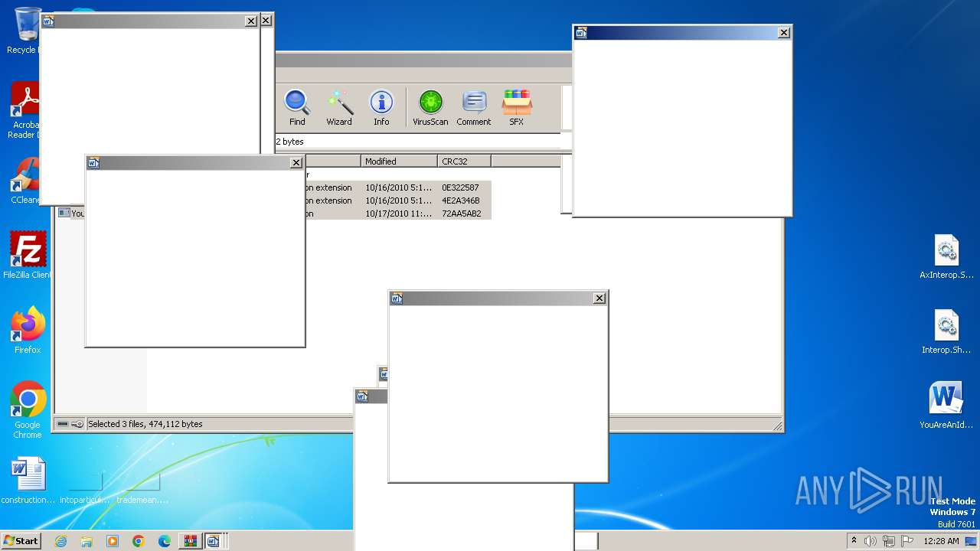Viewport: 980px width, 551px height.
Task: Show hidden tray icons arrow
Action: tap(854, 541)
